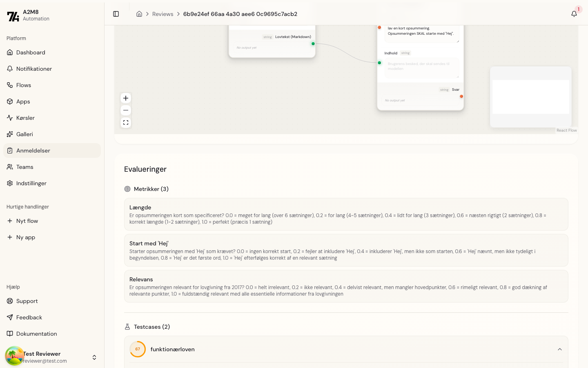Collapse the sidebar with the panel toggle

(116, 13)
